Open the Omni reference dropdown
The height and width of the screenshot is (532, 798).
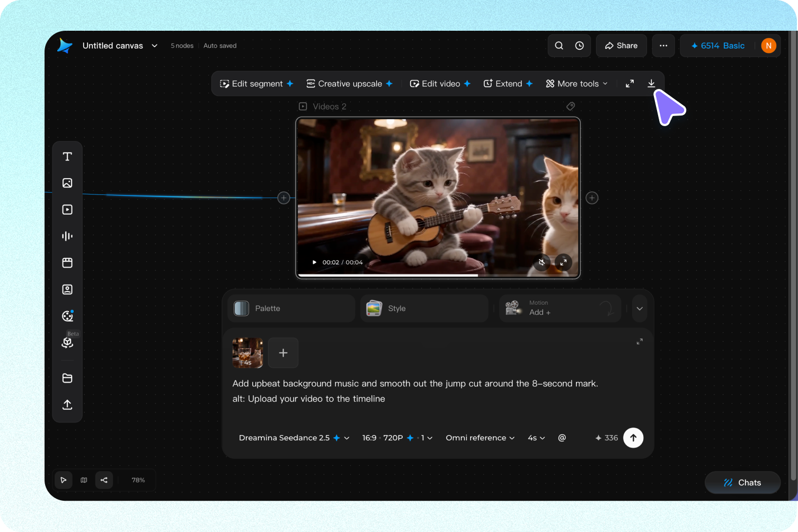click(480, 438)
